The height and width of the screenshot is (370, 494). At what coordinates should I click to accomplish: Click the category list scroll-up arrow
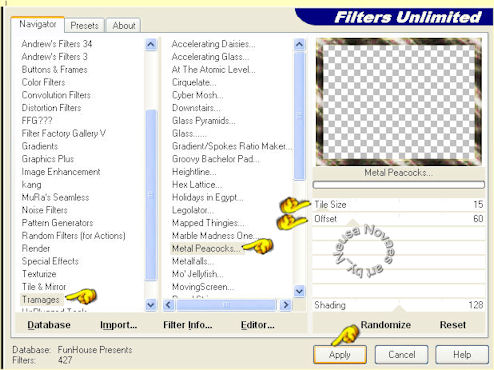tap(151, 44)
